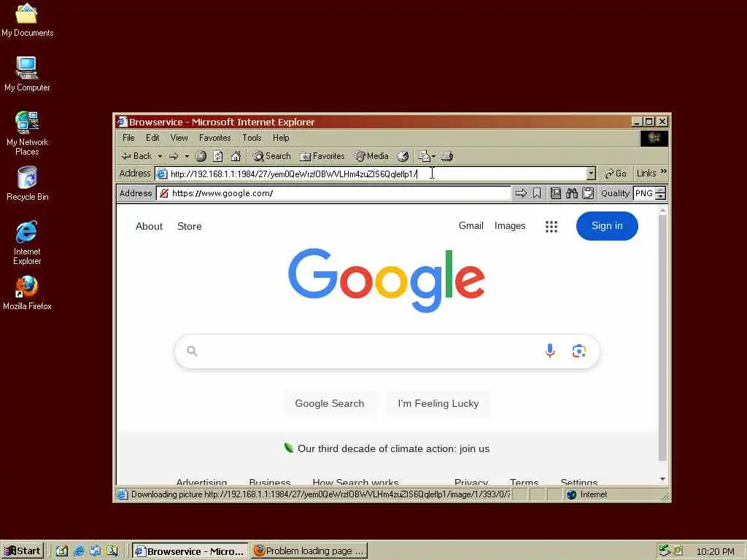Viewport: 747px width, 560px height.
Task: Click the search by image lens icon
Action: tap(578, 351)
